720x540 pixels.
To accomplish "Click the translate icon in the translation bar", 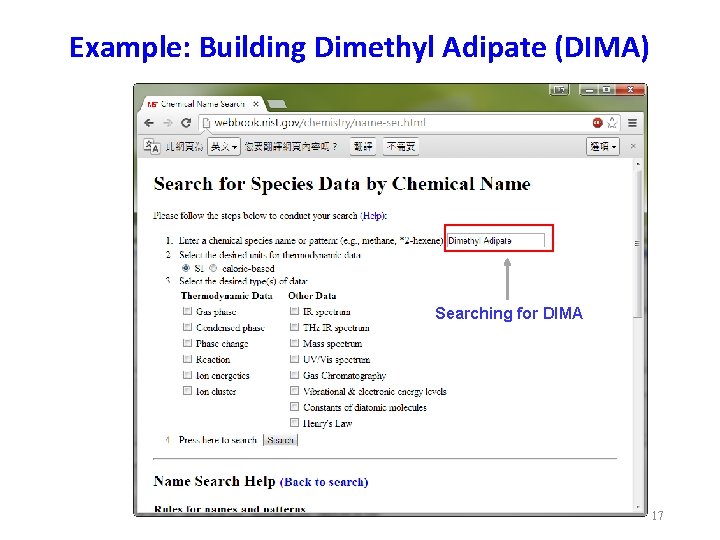I will point(152,146).
